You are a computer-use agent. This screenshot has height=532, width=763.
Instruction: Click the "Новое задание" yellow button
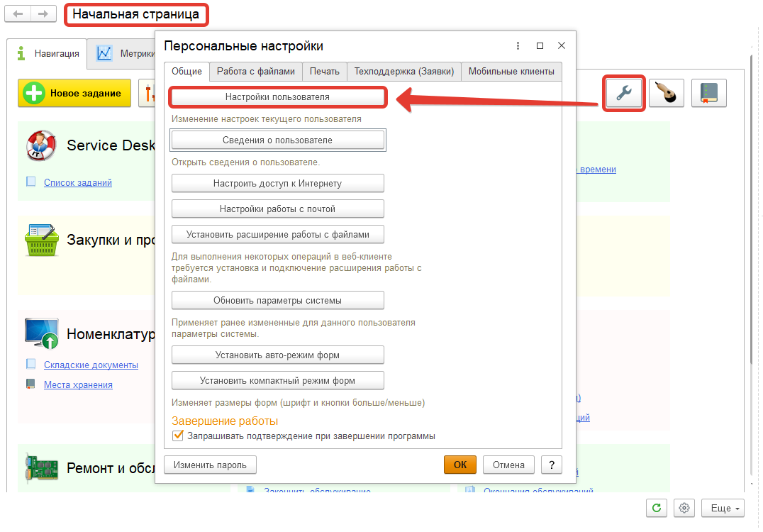[x=74, y=93]
